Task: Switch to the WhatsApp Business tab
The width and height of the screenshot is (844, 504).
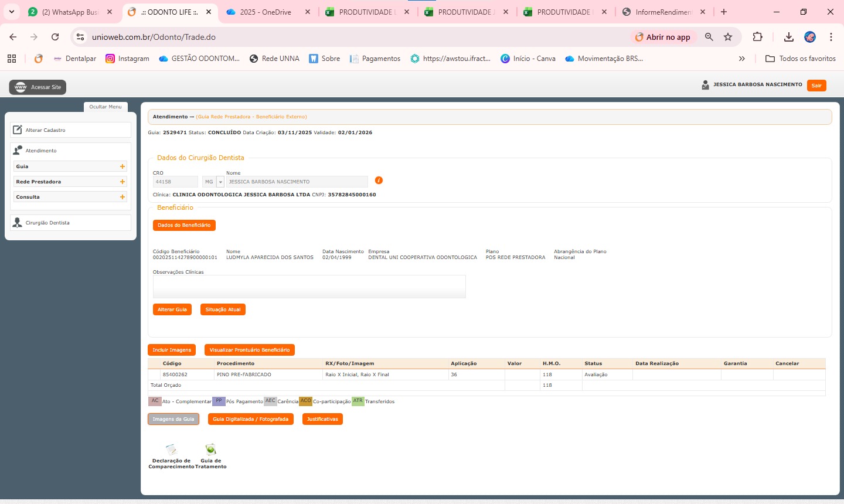Action: coord(70,12)
